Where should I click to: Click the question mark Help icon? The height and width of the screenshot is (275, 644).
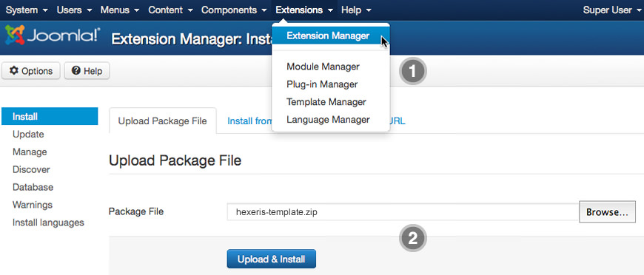[76, 71]
